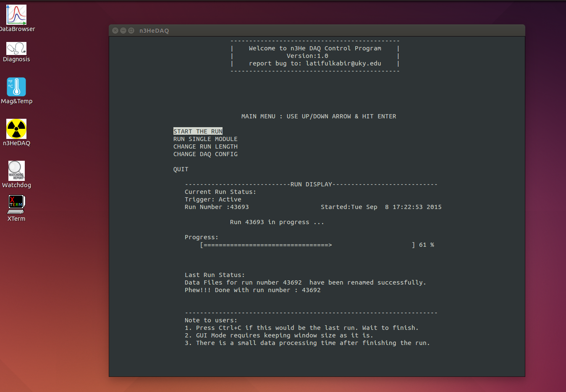Pick CHANGE DAQ CONFIG entry
The image size is (566, 392).
[x=205, y=154]
